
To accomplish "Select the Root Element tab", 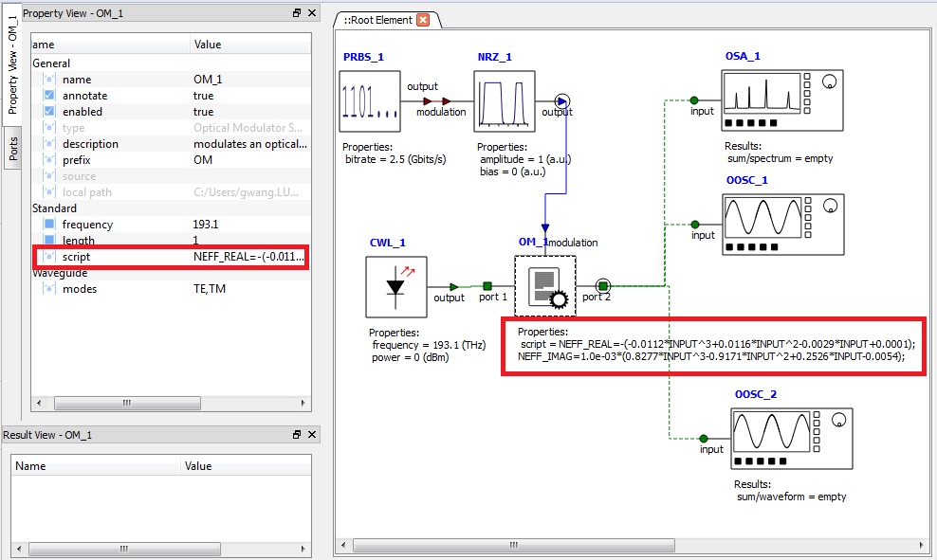I will tap(377, 20).
